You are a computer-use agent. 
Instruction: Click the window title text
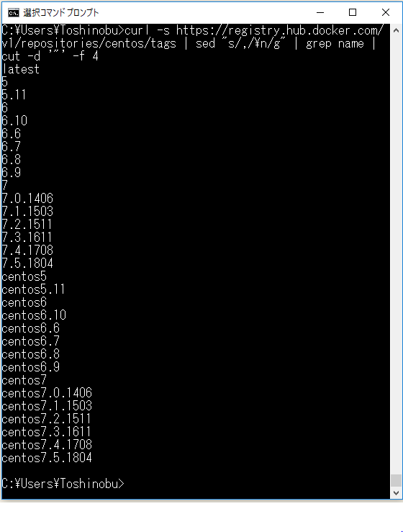(x=61, y=13)
